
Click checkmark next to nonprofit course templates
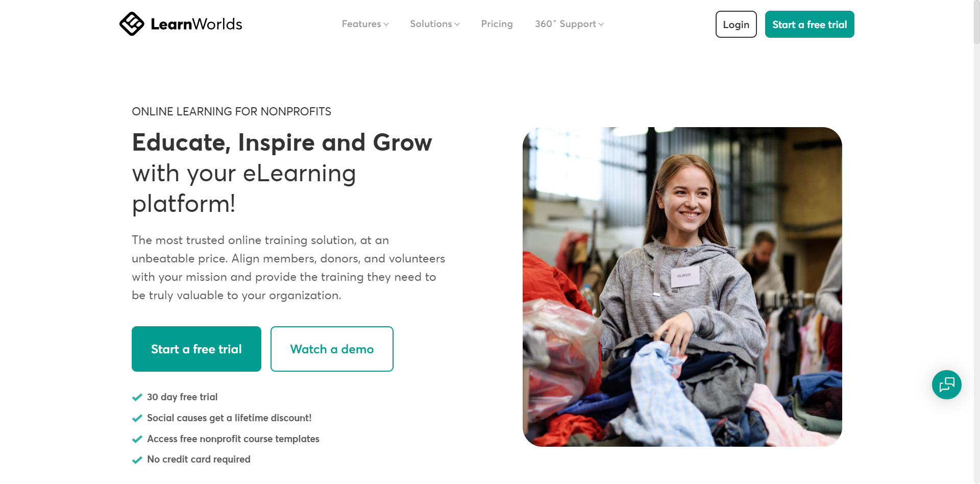pos(137,439)
